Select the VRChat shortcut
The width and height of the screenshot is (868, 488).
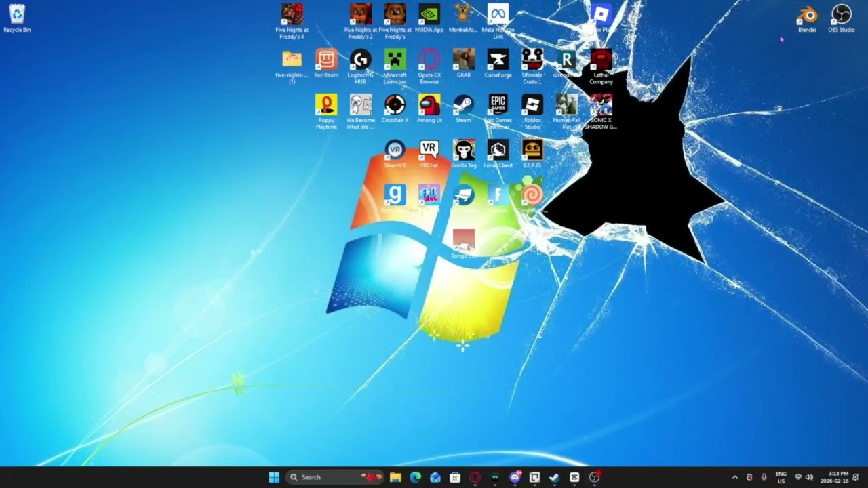pyautogui.click(x=429, y=154)
